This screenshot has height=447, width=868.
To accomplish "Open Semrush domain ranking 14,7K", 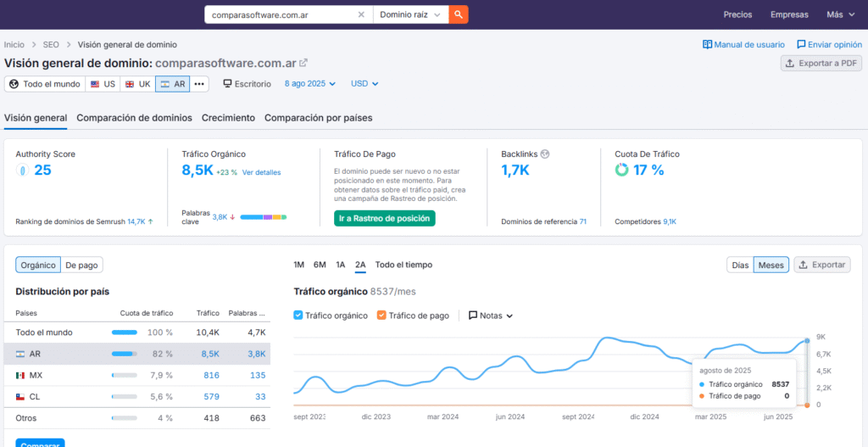I will [136, 221].
